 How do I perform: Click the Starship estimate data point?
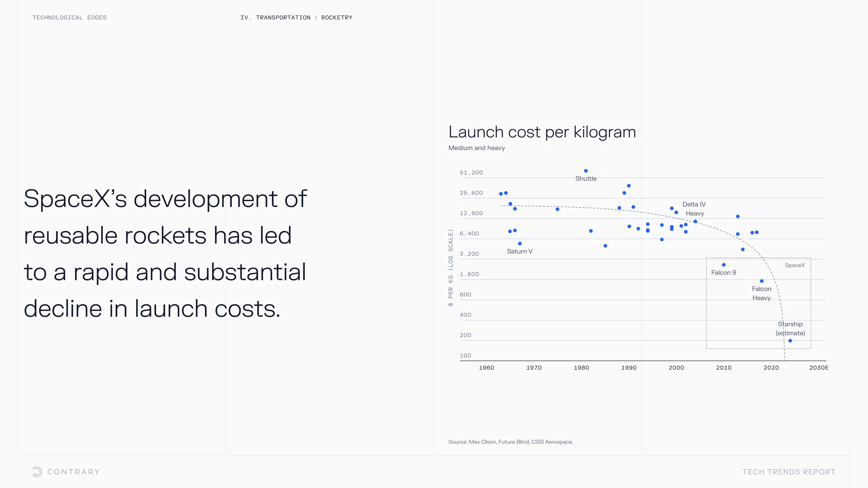click(x=790, y=341)
